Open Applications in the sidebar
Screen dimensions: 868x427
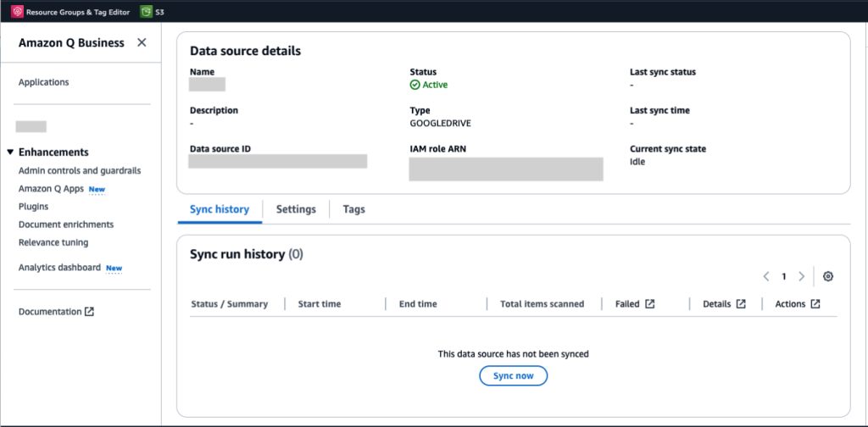tap(44, 82)
